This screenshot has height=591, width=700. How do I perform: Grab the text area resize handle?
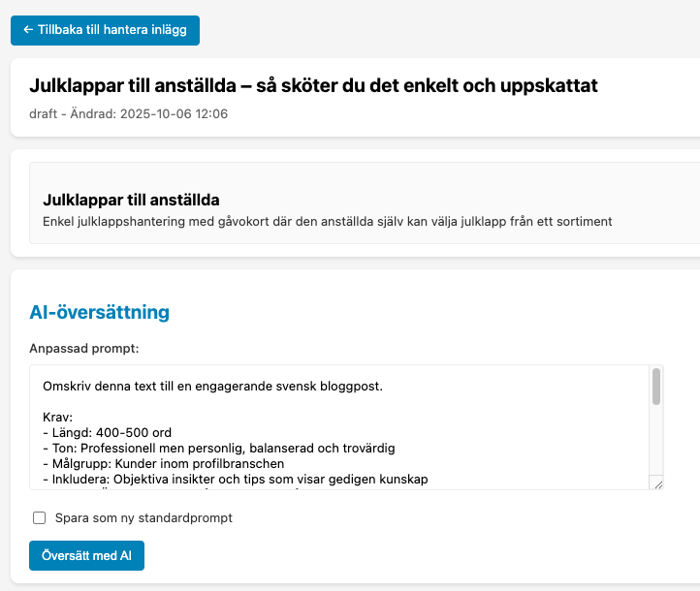(x=657, y=483)
